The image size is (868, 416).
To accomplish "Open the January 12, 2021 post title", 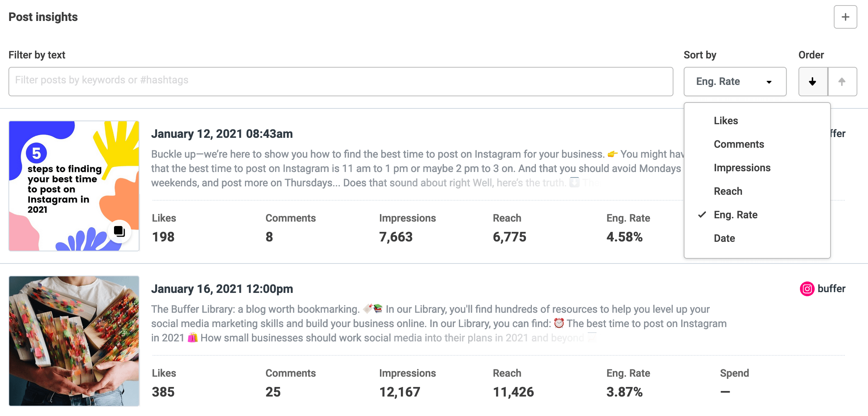I will click(222, 134).
